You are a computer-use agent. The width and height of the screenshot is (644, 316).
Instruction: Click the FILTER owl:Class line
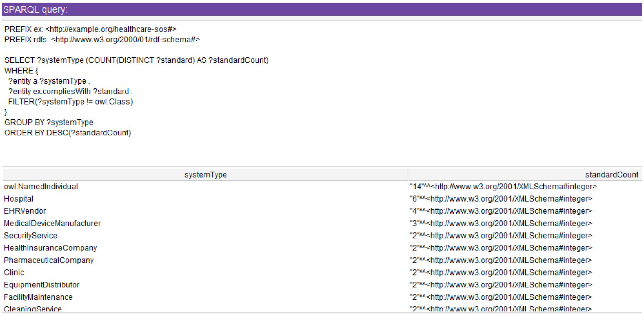tap(70, 102)
